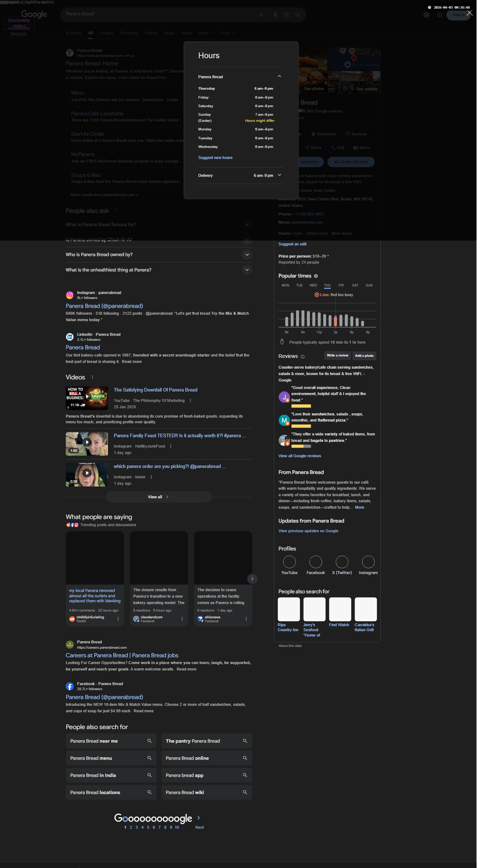Open options for kelsie Instagram video

(151, 477)
